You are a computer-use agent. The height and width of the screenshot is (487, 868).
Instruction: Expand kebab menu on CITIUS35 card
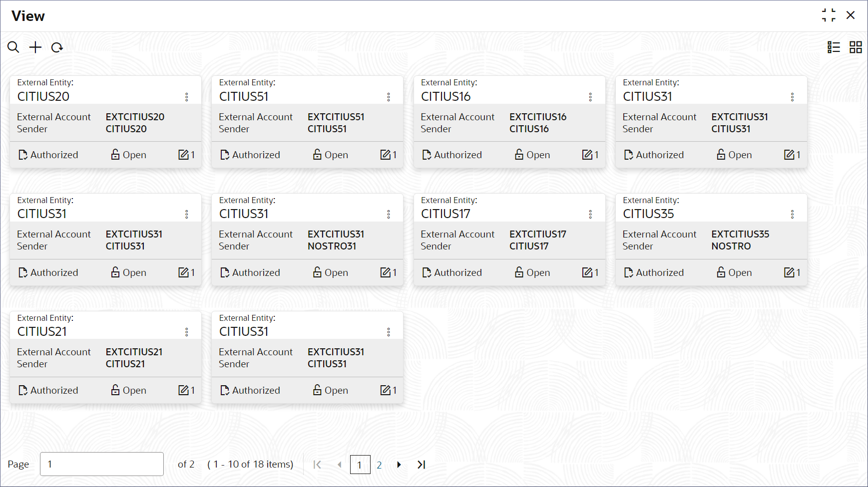coord(792,214)
